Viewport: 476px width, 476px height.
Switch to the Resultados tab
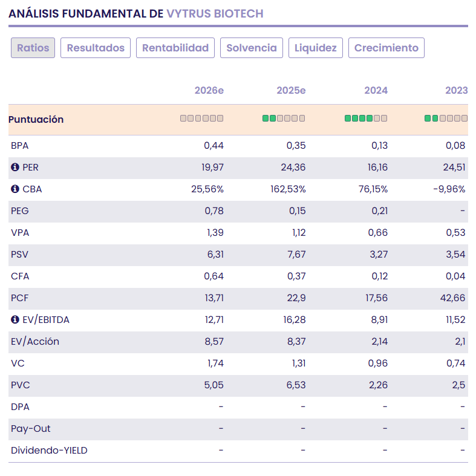tap(96, 48)
